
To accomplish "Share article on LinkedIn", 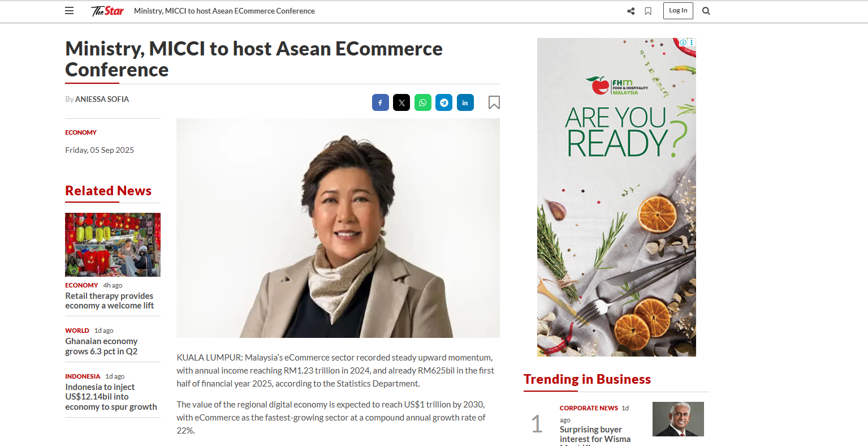I will click(x=465, y=102).
